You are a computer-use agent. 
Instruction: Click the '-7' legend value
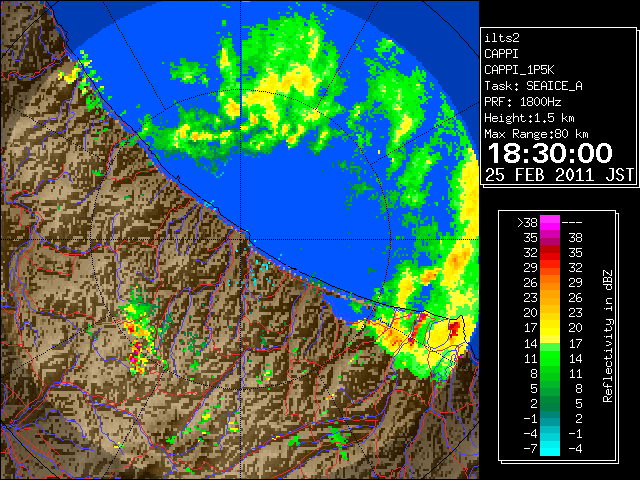pyautogui.click(x=530, y=448)
